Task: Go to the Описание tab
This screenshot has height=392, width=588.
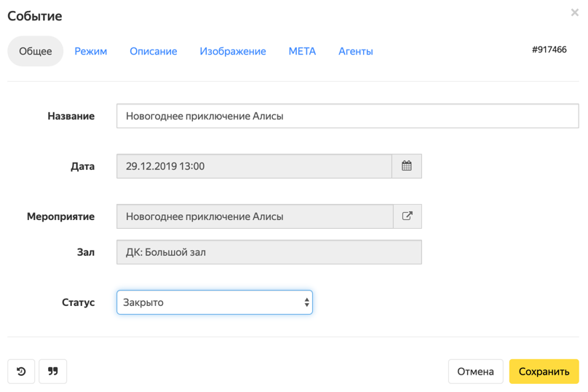Action: tap(154, 51)
